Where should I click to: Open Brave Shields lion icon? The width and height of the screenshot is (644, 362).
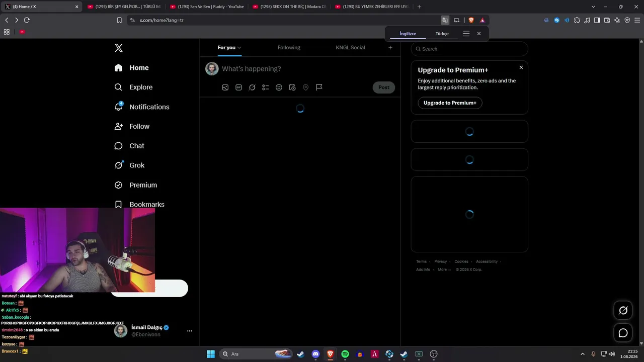pyautogui.click(x=471, y=20)
